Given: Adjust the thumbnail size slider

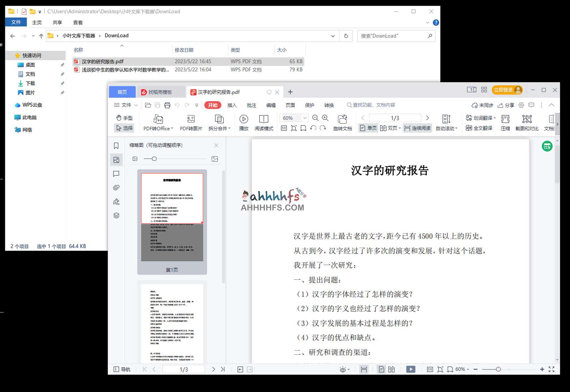Looking at the screenshot, I should tap(154, 159).
